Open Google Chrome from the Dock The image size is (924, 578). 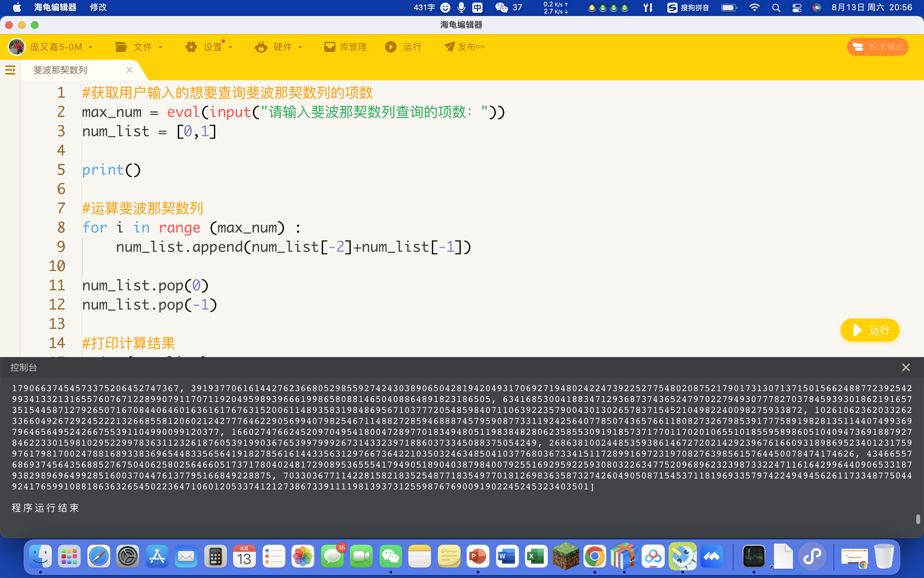click(595, 556)
